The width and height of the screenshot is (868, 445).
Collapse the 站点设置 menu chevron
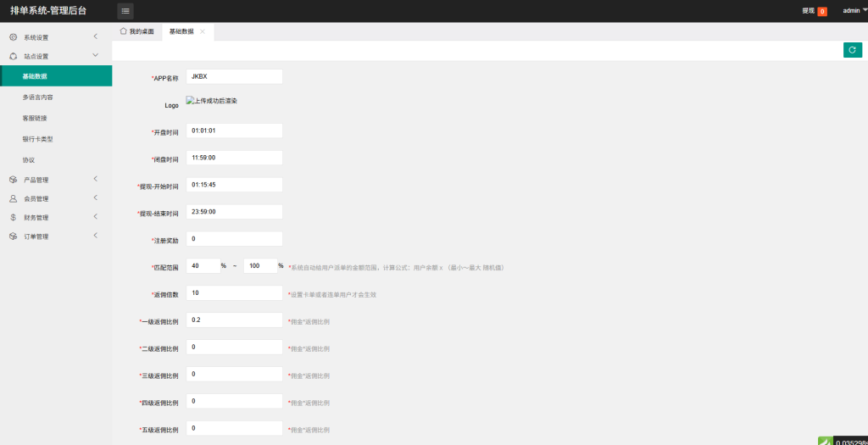click(x=95, y=55)
